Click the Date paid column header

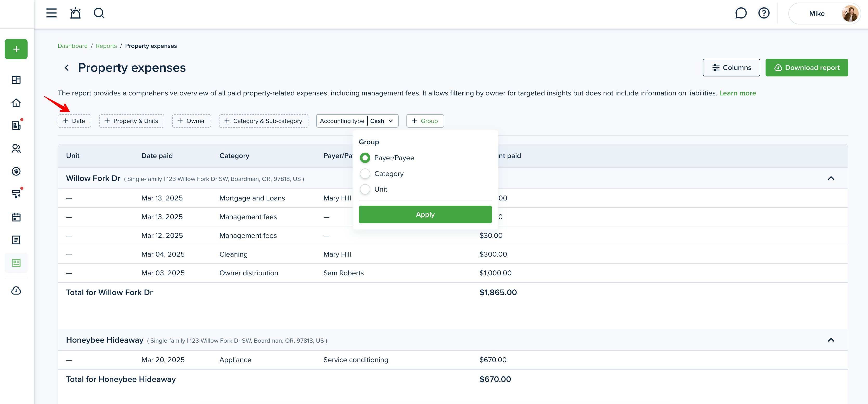coord(157,156)
